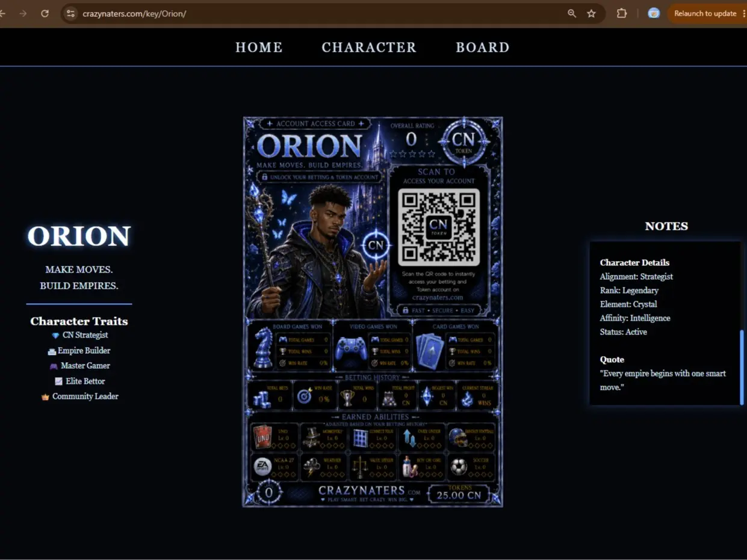
Task: Click the target Win Rate icon in Betting History
Action: 304,397
